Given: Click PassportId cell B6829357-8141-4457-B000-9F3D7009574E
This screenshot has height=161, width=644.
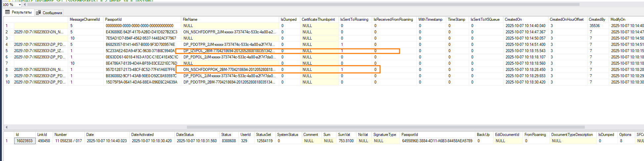Looking at the screenshot, I should coord(142,45).
